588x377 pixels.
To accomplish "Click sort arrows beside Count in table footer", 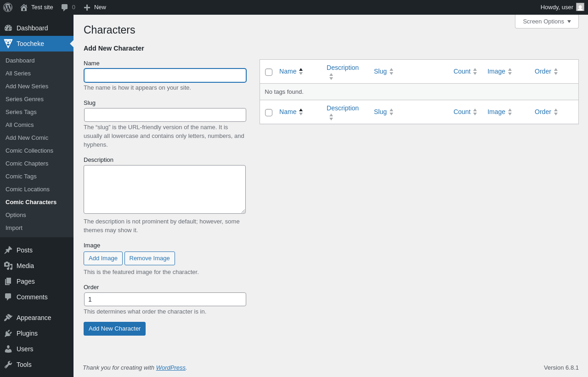I will click(x=475, y=112).
